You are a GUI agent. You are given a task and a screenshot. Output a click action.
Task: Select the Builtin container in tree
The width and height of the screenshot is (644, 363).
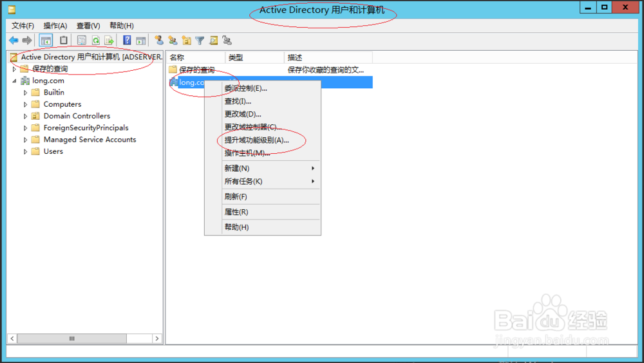pos(54,93)
